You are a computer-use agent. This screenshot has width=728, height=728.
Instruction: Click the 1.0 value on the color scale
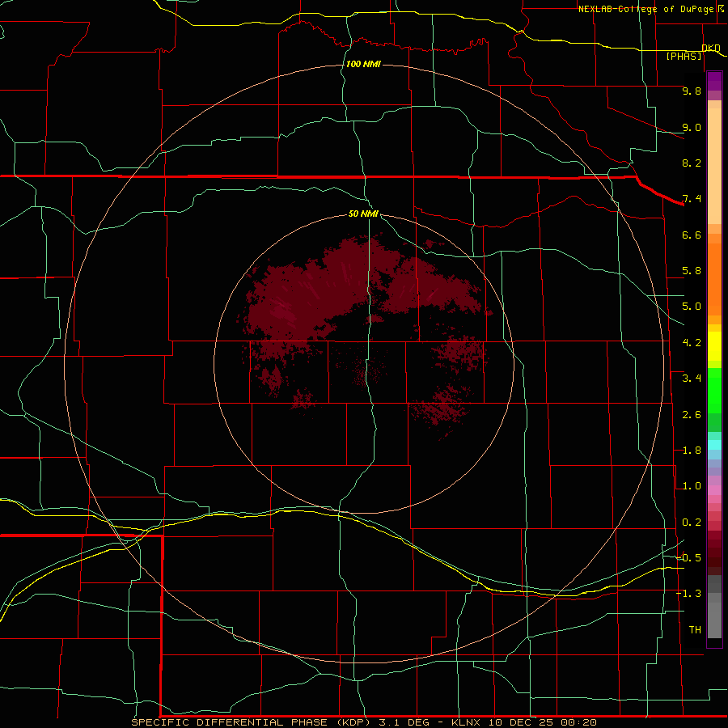click(692, 486)
